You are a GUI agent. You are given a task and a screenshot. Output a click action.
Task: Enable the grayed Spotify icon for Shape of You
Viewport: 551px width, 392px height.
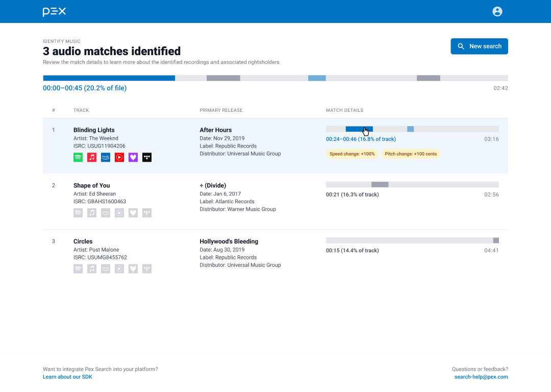[78, 213]
